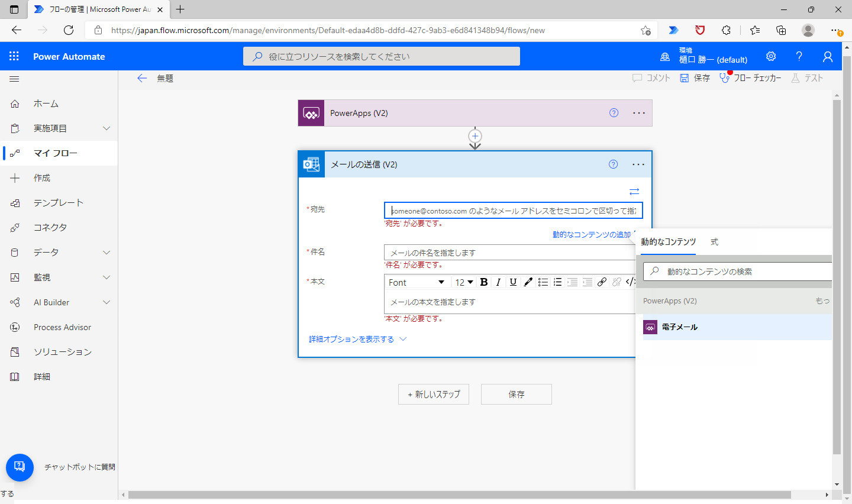Open Power Automate settings gear
Image resolution: width=852 pixels, height=504 pixels.
[x=771, y=56]
